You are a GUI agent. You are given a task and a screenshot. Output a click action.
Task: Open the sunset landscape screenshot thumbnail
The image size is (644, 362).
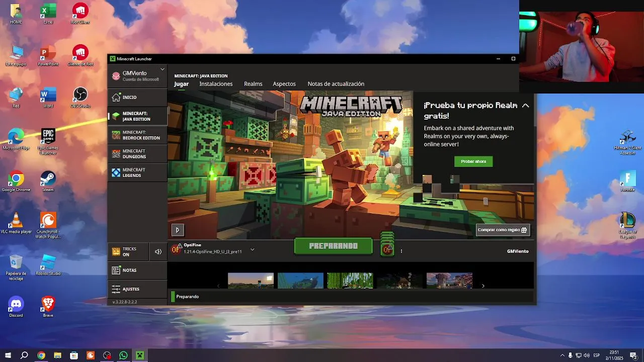click(251, 281)
